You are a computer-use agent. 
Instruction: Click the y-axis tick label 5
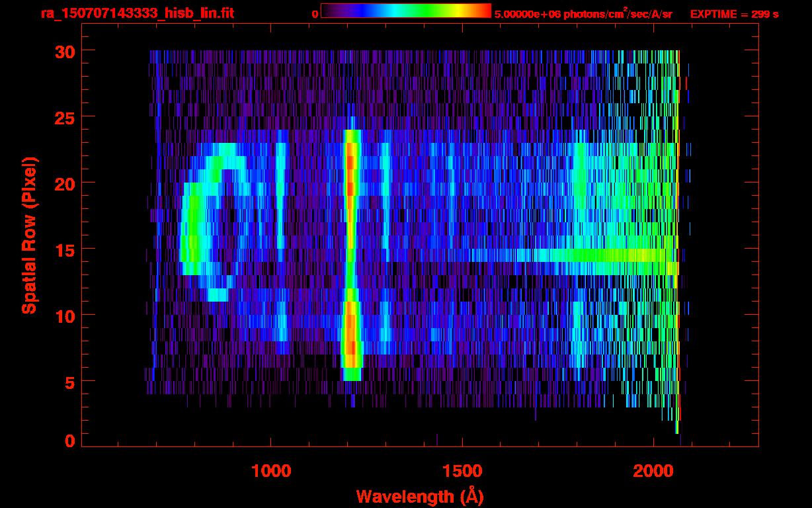click(x=69, y=381)
